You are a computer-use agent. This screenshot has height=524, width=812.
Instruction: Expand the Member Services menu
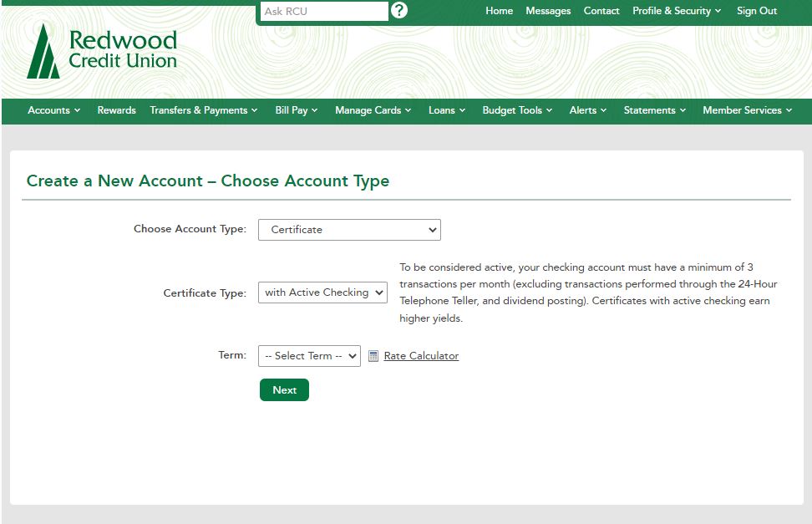pos(748,110)
